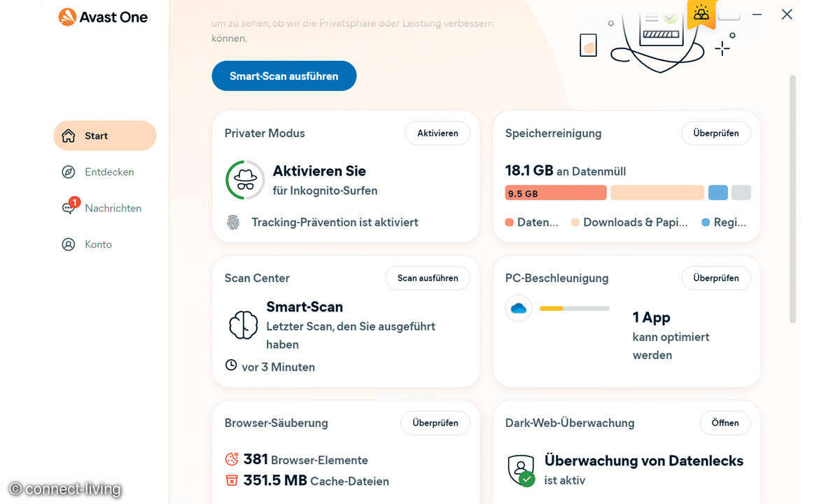
Task: Run Smart-Scan ausführen
Action: [x=284, y=76]
